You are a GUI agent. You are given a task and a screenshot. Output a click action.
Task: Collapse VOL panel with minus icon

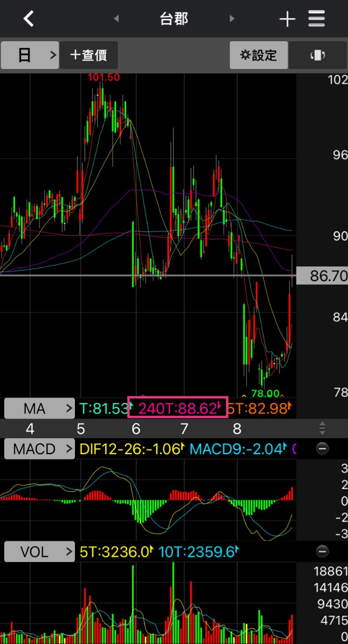pyautogui.click(x=322, y=551)
